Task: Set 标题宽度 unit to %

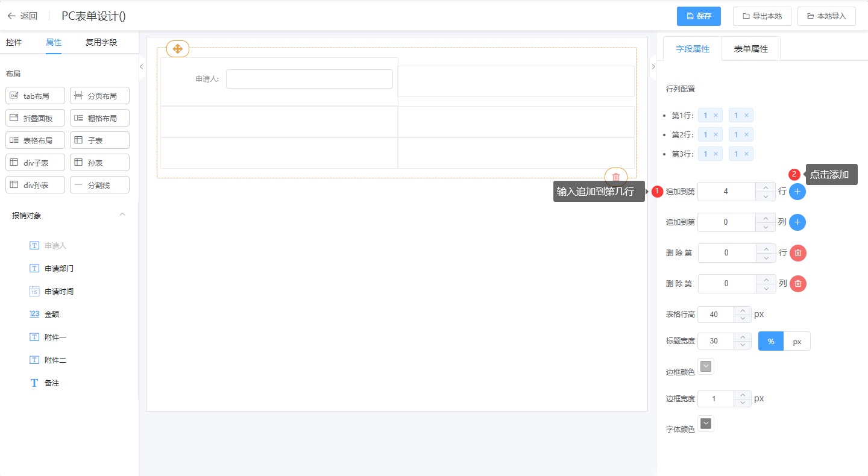Action: click(x=771, y=342)
